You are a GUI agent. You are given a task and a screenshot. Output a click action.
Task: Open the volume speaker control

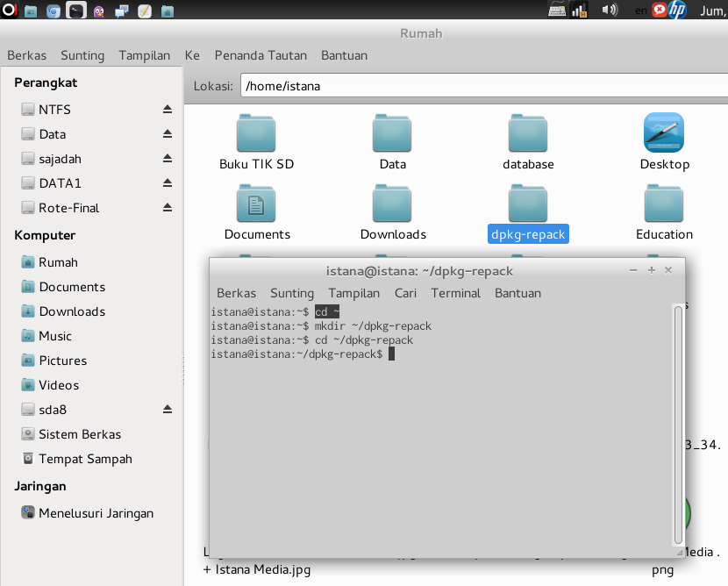(610, 10)
